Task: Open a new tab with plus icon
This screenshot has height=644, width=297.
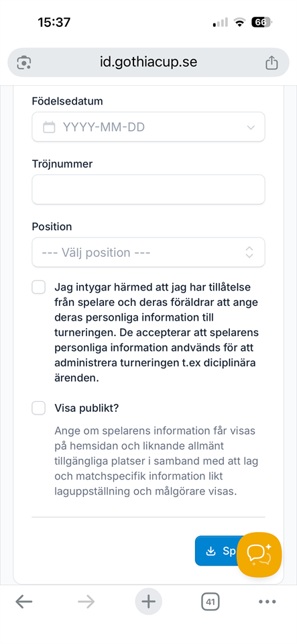Action: [149, 602]
